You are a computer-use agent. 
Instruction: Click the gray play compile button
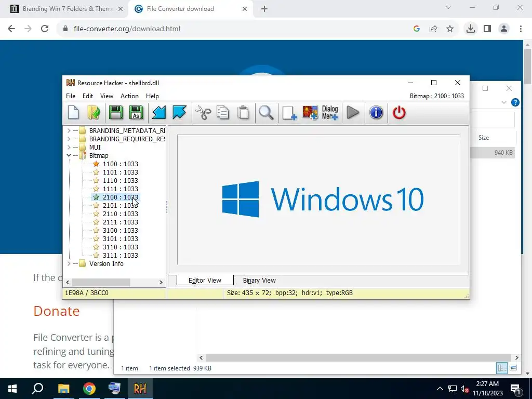pos(353,113)
